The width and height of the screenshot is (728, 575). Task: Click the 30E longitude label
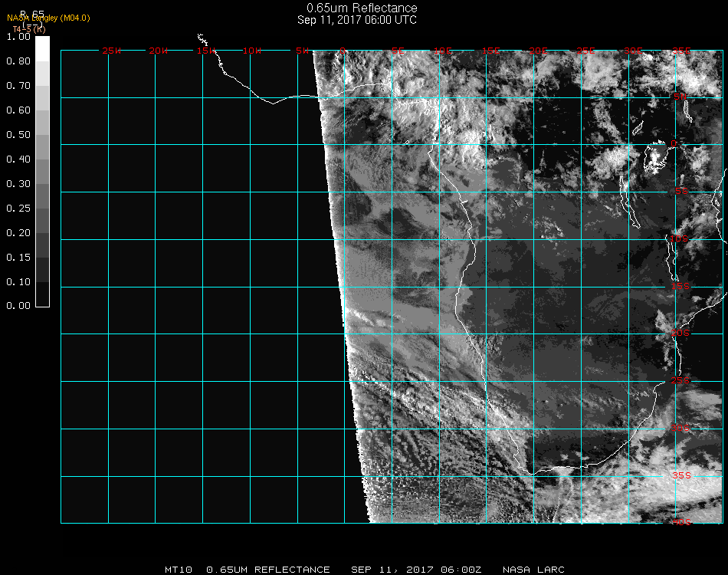point(633,51)
